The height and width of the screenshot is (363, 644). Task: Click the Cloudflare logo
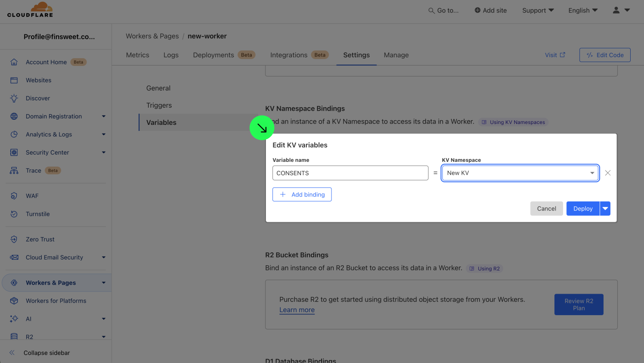coord(30,9)
